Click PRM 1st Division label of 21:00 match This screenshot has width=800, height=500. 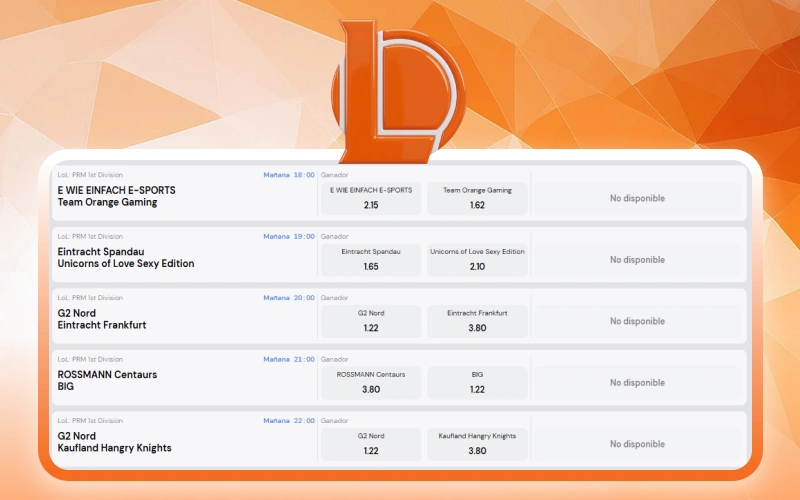[90, 359]
